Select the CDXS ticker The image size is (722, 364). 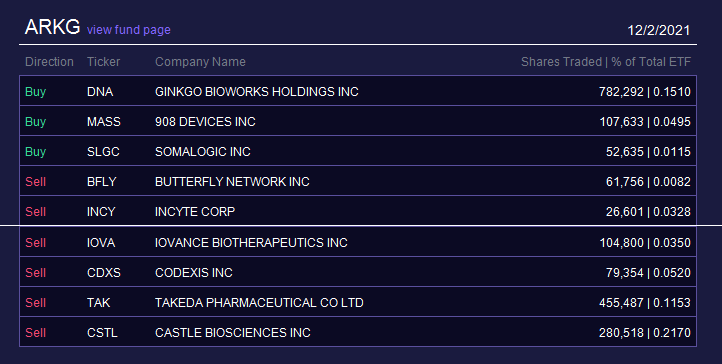(104, 272)
